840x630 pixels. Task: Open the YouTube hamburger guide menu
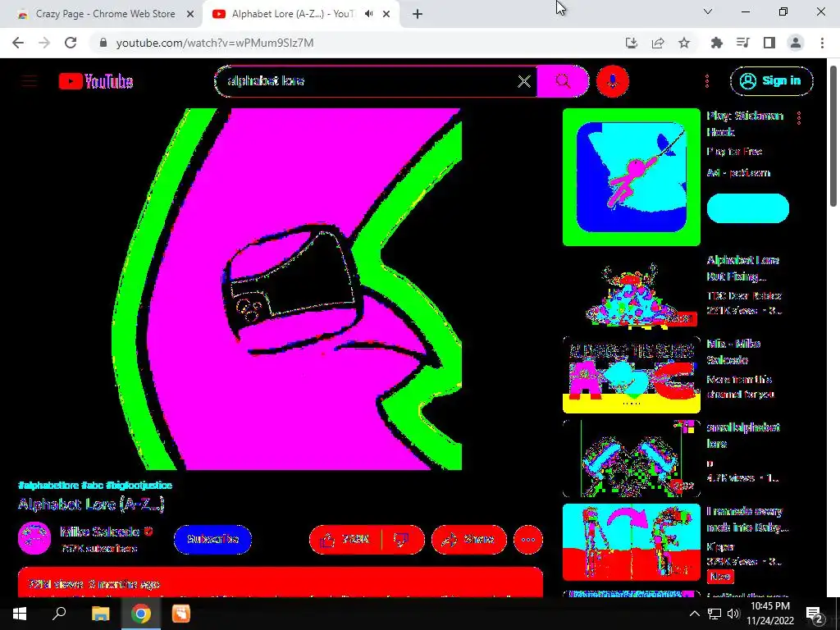coord(30,81)
